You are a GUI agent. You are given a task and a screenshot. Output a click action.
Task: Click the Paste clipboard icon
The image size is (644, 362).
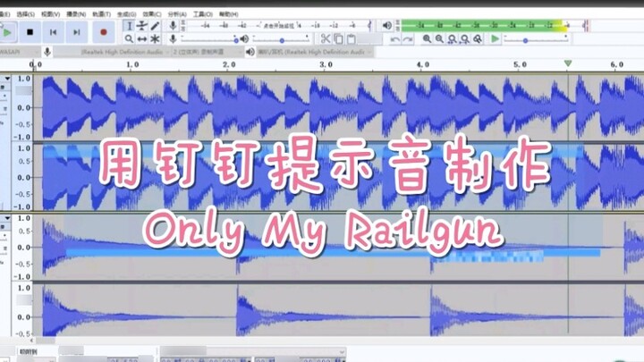coord(352,39)
